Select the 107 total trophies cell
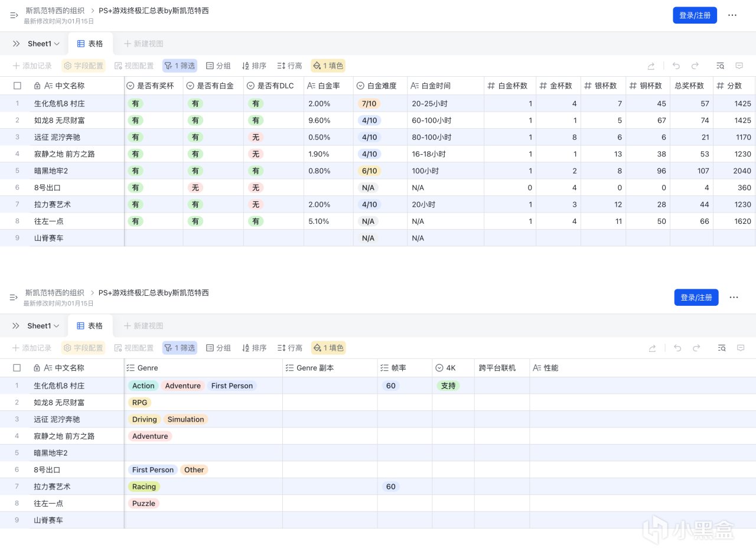The height and width of the screenshot is (558, 756). [692, 171]
